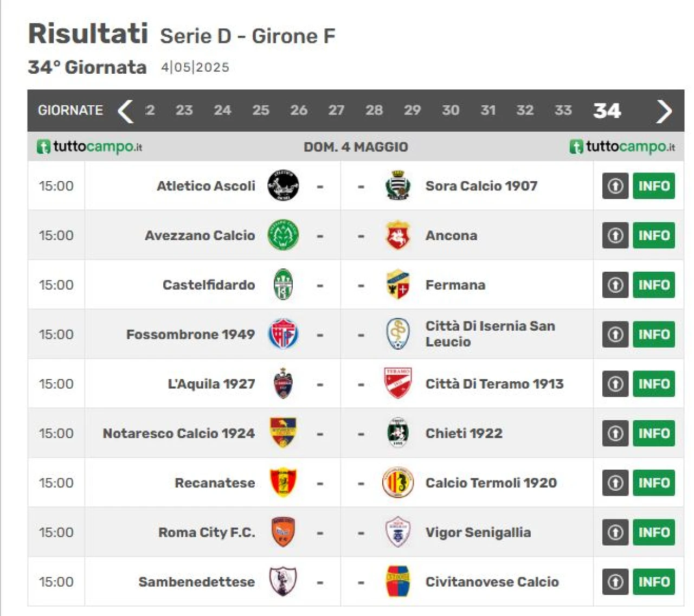This screenshot has height=616, width=694.
Task: Open INFO for Roma City F.C. match
Action: 654,532
